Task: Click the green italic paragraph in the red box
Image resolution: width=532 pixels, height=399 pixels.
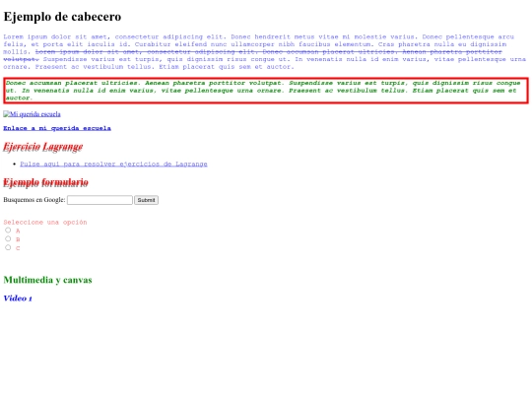Action: pyautogui.click(x=266, y=91)
